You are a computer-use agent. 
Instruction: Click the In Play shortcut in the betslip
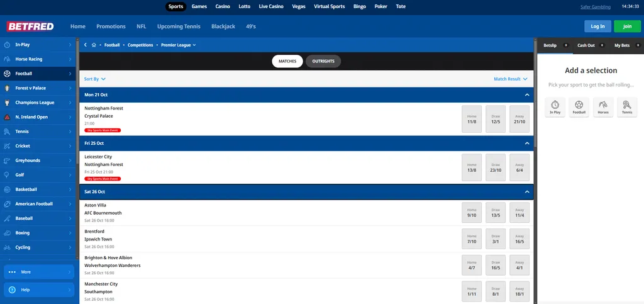555,107
